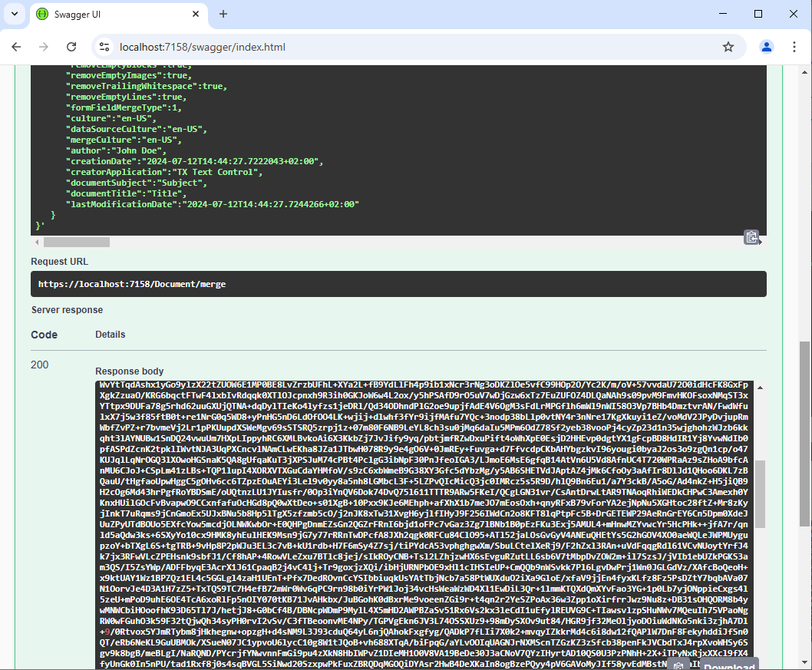Open the Chrome profile avatar menu
Viewport: 812px width, 670px height.
766,47
